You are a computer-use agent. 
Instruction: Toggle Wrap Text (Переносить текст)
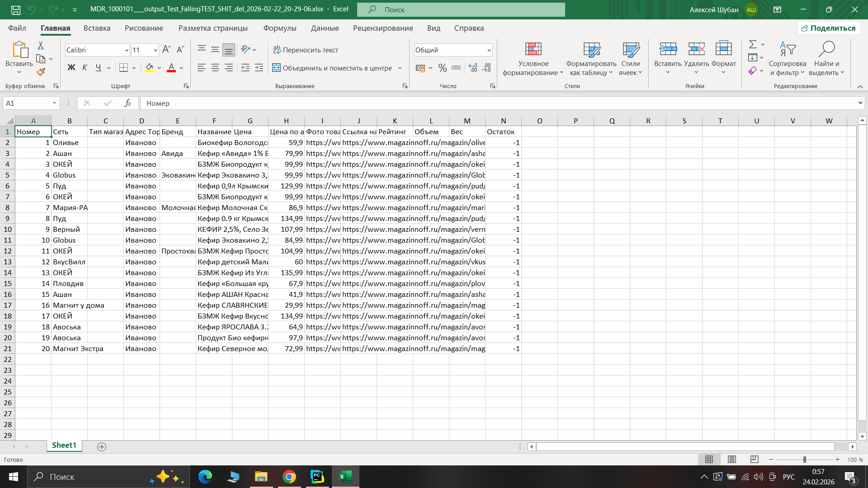point(306,50)
